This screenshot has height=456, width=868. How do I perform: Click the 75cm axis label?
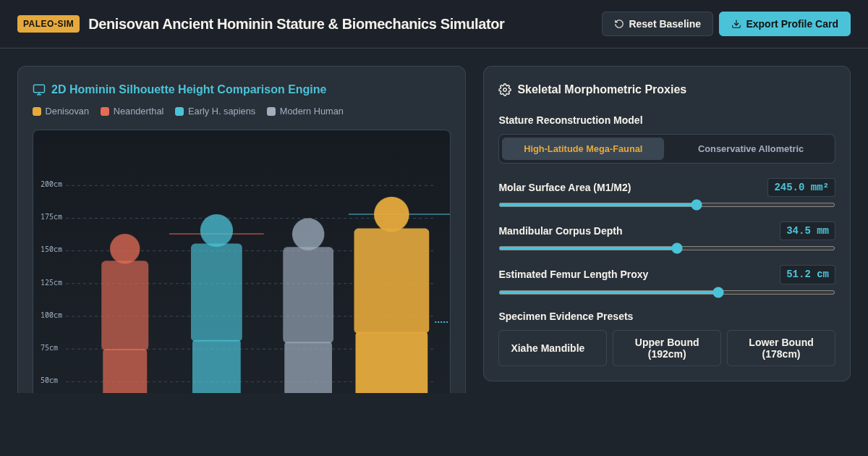(49, 348)
